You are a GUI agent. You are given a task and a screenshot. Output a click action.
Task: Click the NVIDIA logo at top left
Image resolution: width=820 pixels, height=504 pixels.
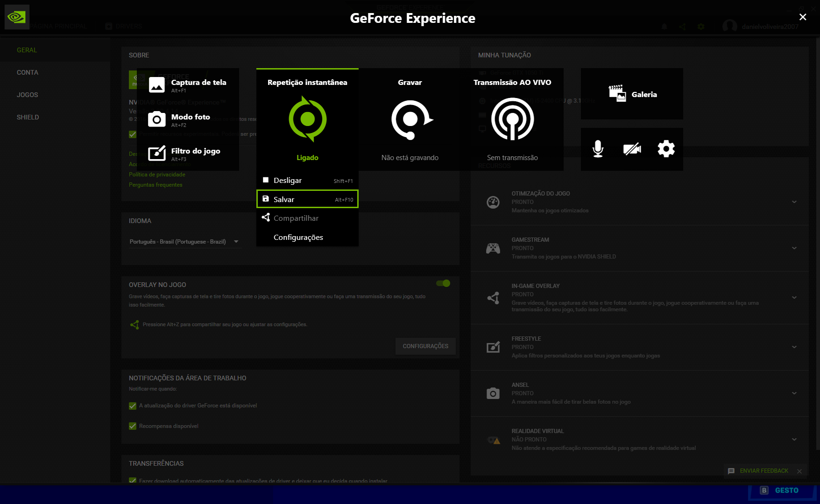[17, 17]
